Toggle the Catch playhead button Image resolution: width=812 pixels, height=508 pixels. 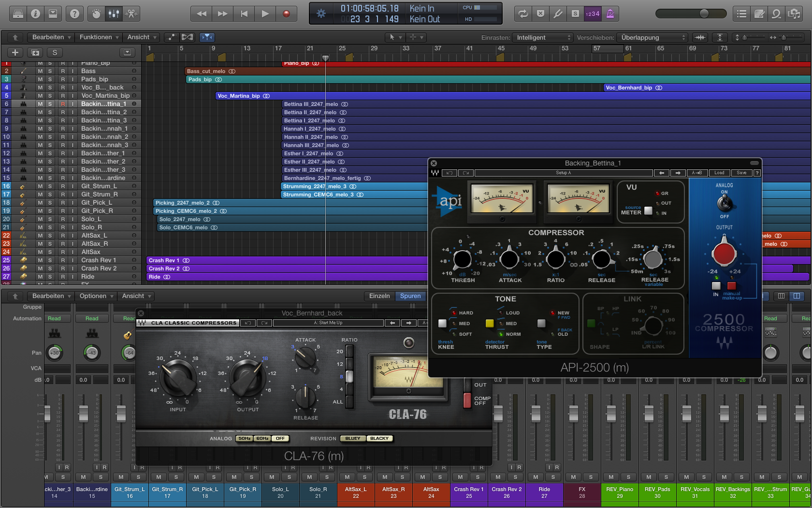[x=207, y=37]
